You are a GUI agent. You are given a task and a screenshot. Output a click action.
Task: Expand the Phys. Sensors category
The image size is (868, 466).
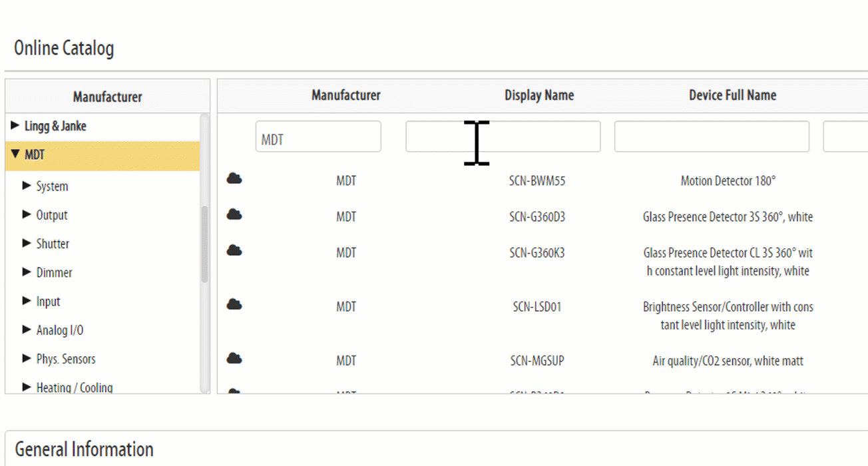point(27,358)
